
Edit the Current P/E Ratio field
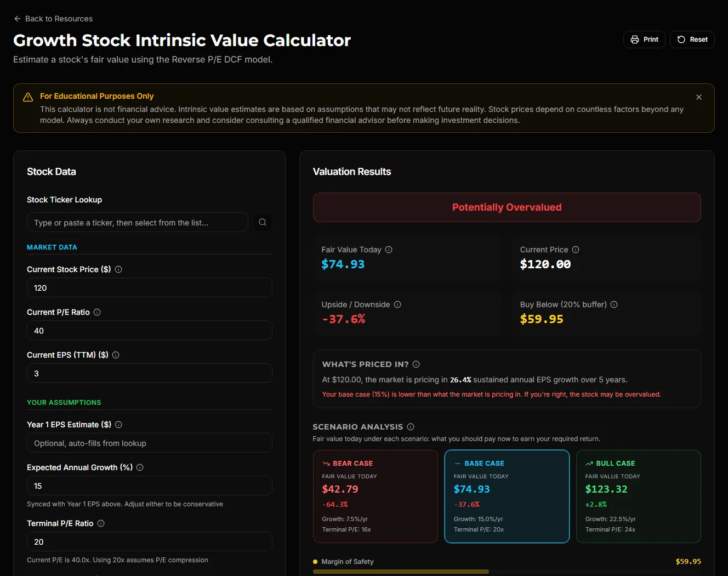pos(150,330)
